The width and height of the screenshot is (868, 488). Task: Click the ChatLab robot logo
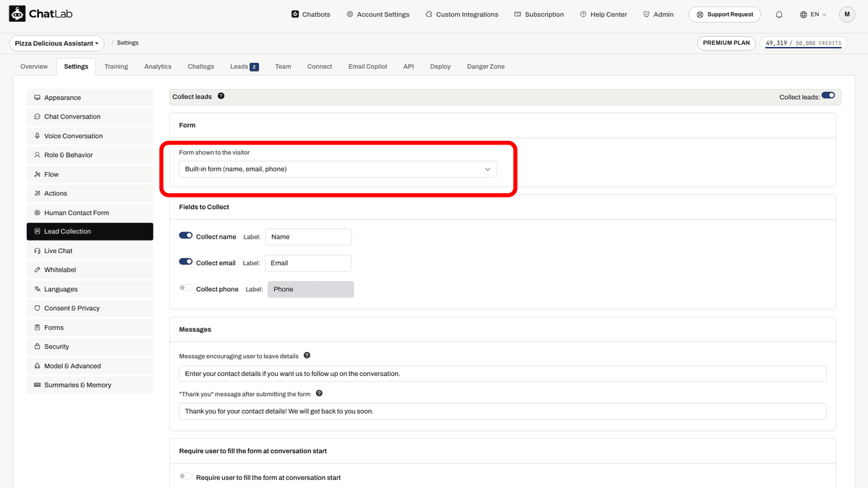pos(17,14)
